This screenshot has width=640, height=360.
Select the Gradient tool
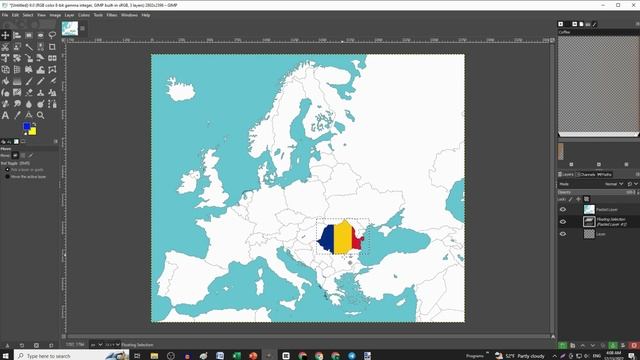pyautogui.click(x=17, y=81)
